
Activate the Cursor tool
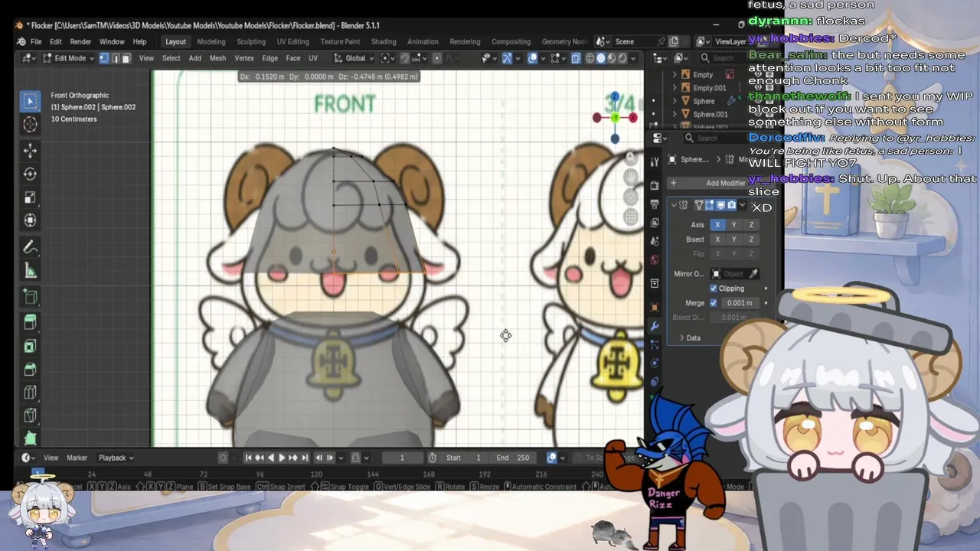[x=31, y=124]
